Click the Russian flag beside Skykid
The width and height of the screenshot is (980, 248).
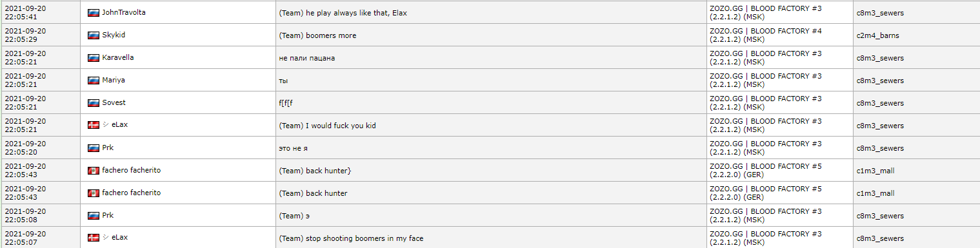pyautogui.click(x=93, y=35)
